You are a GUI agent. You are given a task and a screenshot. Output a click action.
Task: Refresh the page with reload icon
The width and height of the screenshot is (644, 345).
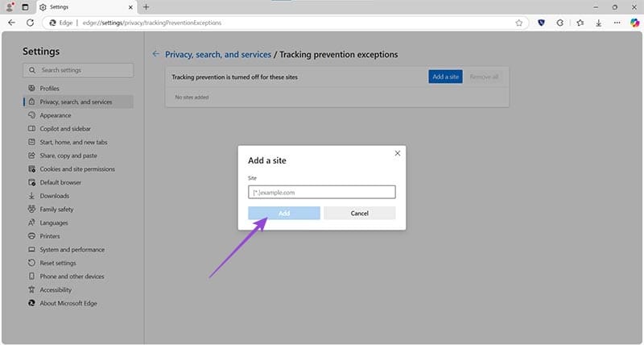click(30, 23)
